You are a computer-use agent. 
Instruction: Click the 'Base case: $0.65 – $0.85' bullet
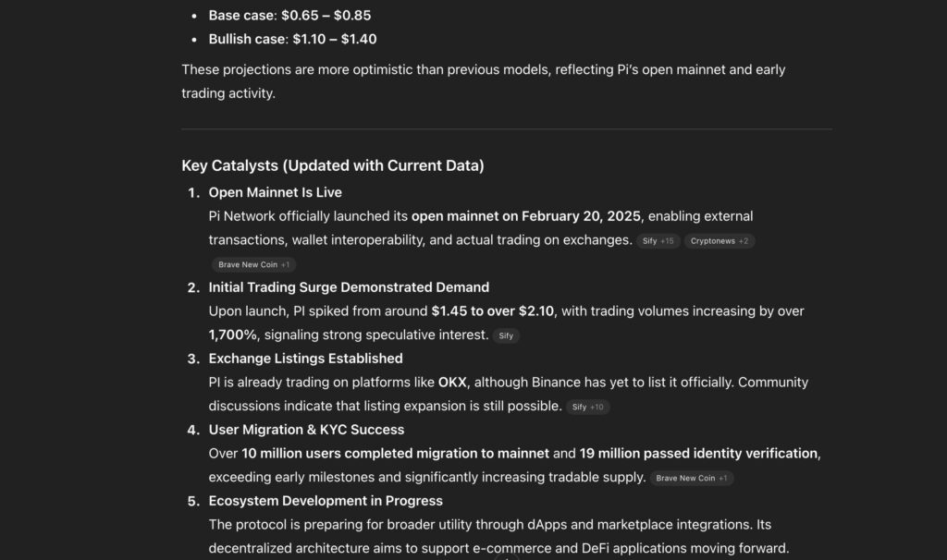[289, 16]
